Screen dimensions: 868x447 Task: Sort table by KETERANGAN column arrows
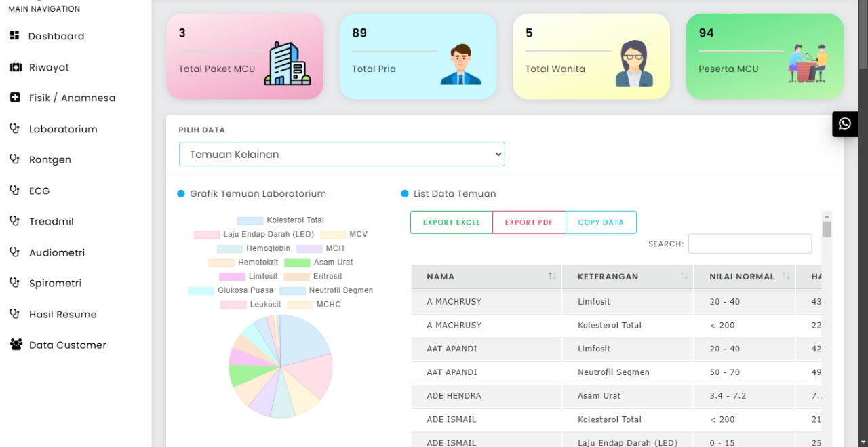point(684,276)
